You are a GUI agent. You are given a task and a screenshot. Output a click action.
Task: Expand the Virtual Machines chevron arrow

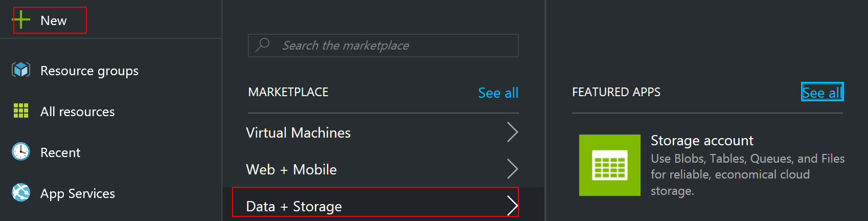point(512,132)
